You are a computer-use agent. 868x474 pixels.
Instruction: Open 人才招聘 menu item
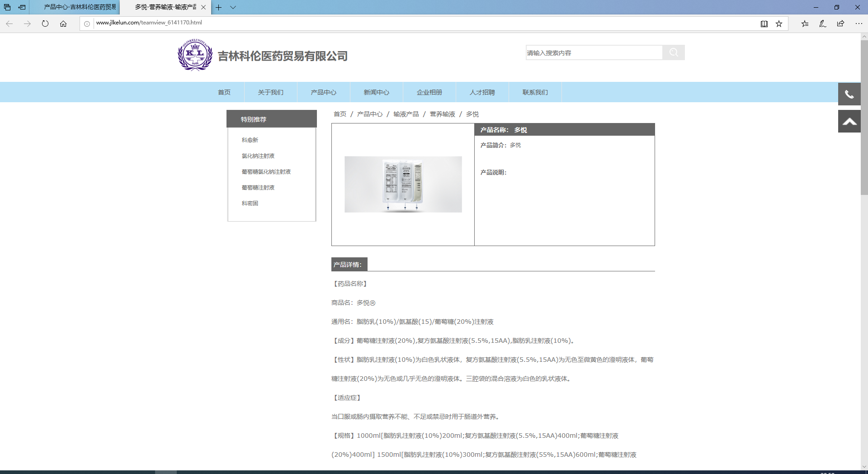482,92
